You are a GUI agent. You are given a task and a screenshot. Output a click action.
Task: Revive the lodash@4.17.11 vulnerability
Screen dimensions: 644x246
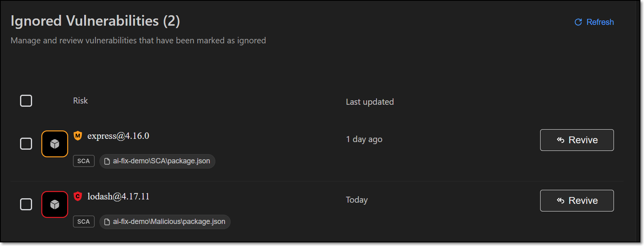[577, 201]
